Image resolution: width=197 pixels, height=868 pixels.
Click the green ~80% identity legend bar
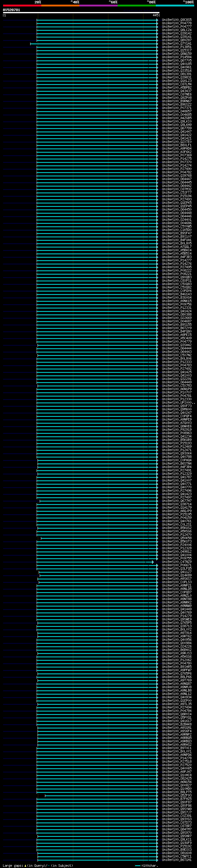pyautogui.click(x=137, y=6)
